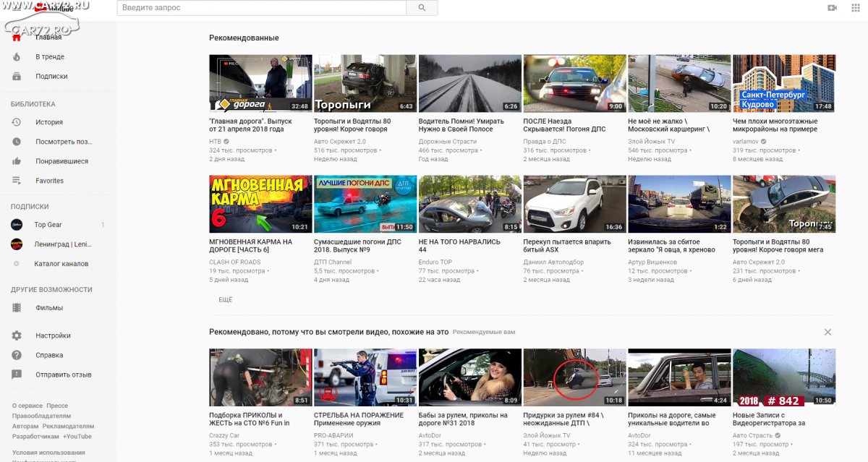The image size is (868, 462).
Task: Play the 2018 #842 dashcam thumbnail
Action: (x=784, y=377)
